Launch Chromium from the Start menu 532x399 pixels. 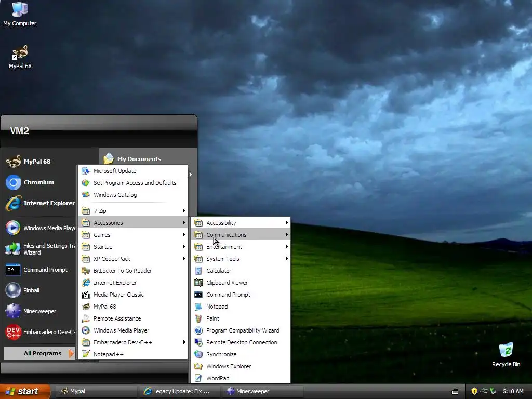39,182
